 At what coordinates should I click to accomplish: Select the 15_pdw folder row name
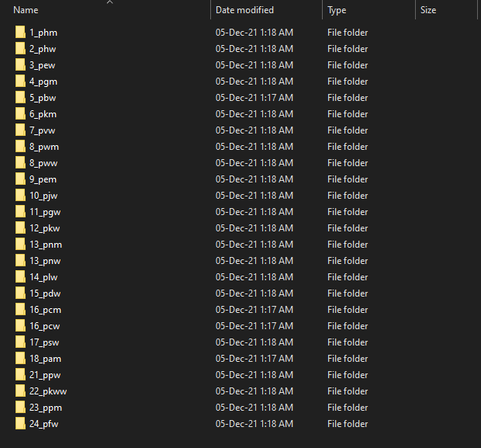pos(45,293)
